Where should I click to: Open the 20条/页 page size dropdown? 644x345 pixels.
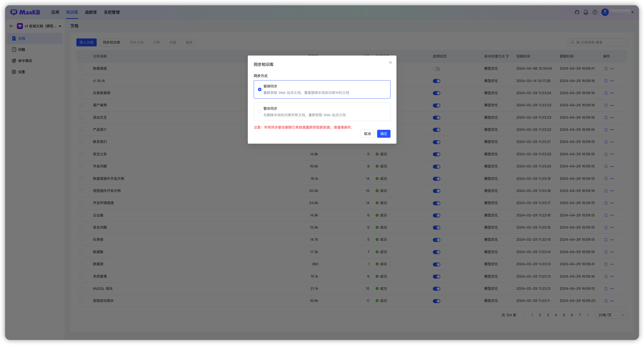point(611,315)
